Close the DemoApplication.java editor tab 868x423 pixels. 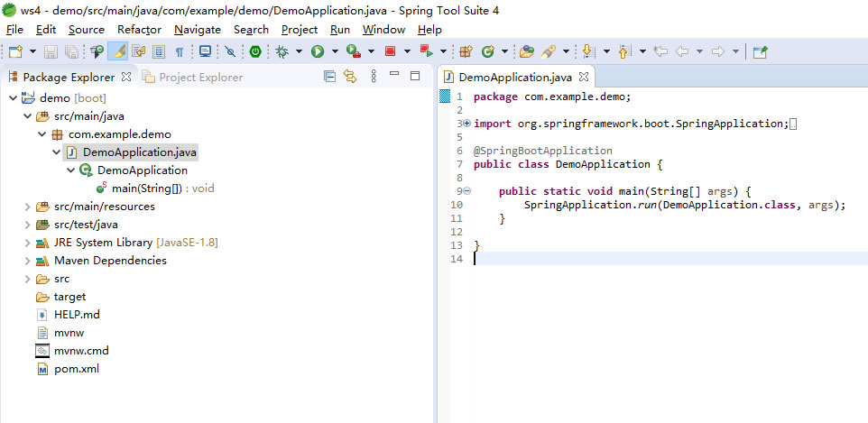coord(583,77)
